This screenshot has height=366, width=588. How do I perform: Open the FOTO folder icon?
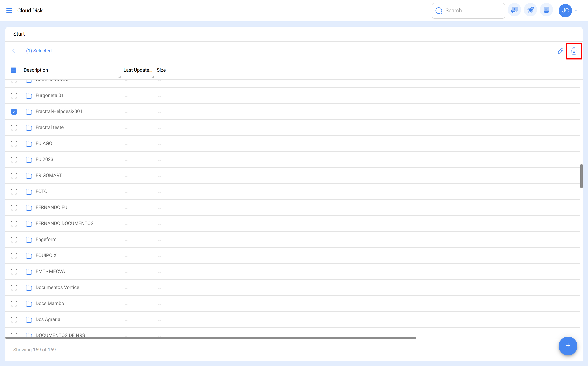click(x=29, y=191)
